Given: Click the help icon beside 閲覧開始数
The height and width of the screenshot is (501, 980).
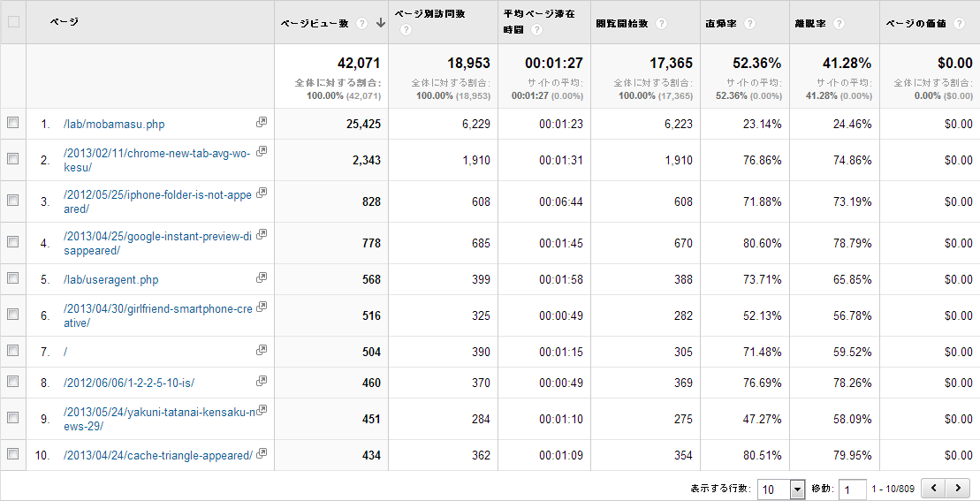Looking at the screenshot, I should (661, 24).
